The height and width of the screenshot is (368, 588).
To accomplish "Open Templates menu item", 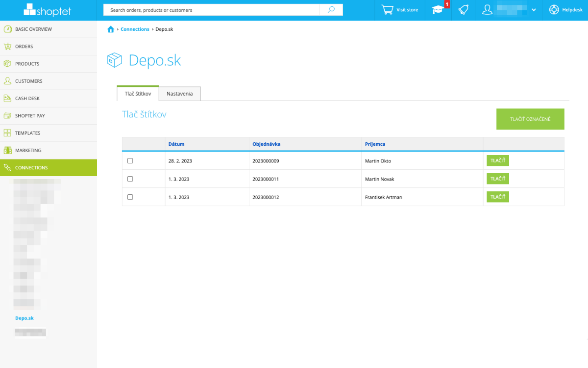I will pyautogui.click(x=49, y=133).
